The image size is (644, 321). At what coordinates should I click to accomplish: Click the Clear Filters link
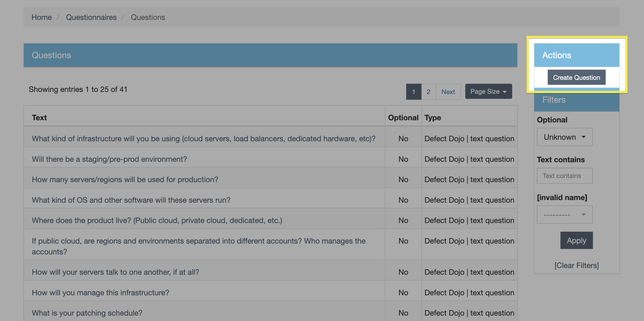click(x=576, y=265)
